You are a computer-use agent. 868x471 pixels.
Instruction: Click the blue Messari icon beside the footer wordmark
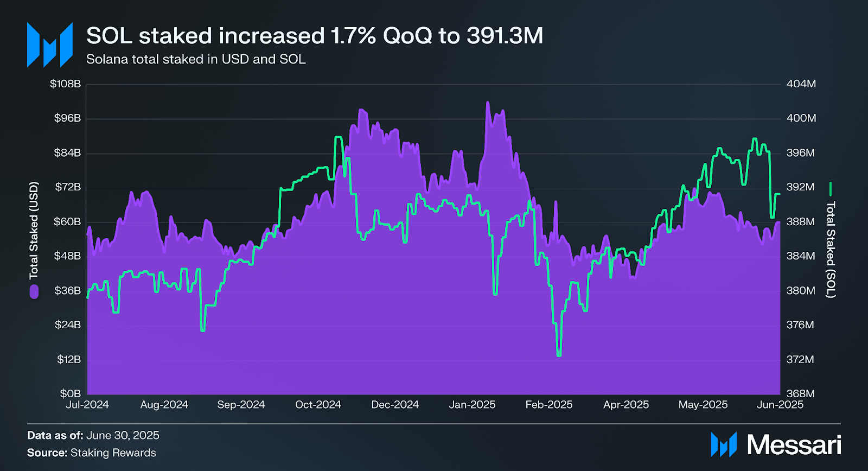(x=724, y=444)
